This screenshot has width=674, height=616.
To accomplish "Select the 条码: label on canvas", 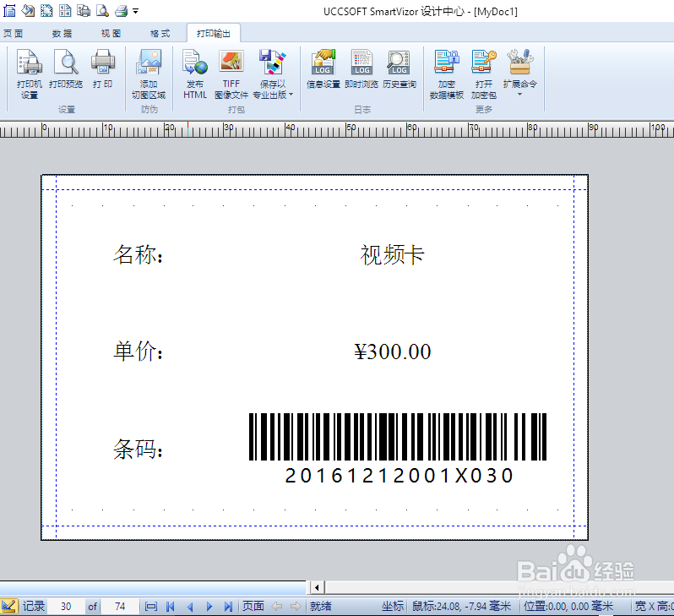I will tap(138, 449).
